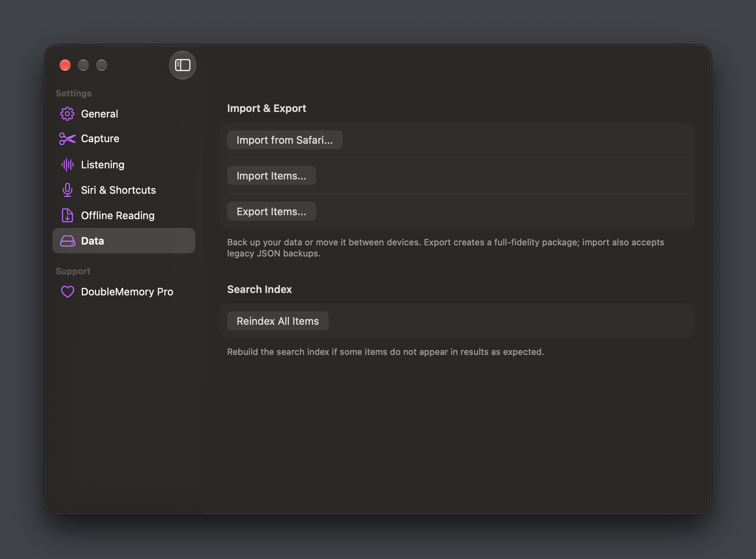Click the Siri & Shortcuts microphone icon
756x559 pixels.
(x=67, y=190)
